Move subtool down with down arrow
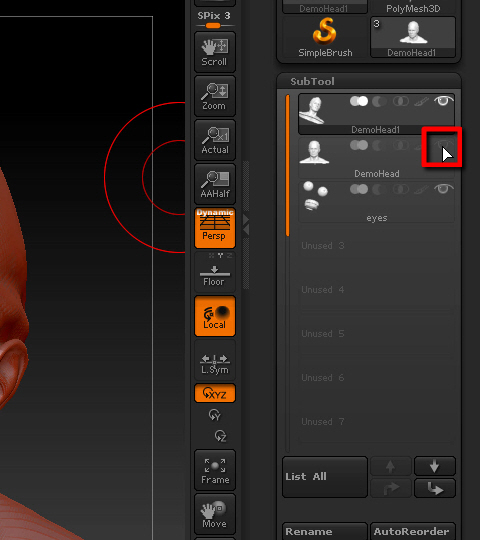 (x=435, y=466)
